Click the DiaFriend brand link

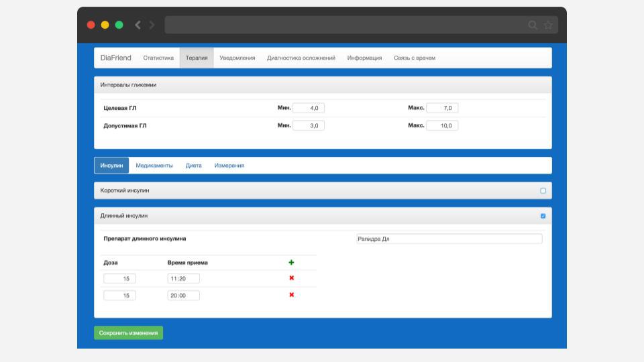(x=116, y=58)
